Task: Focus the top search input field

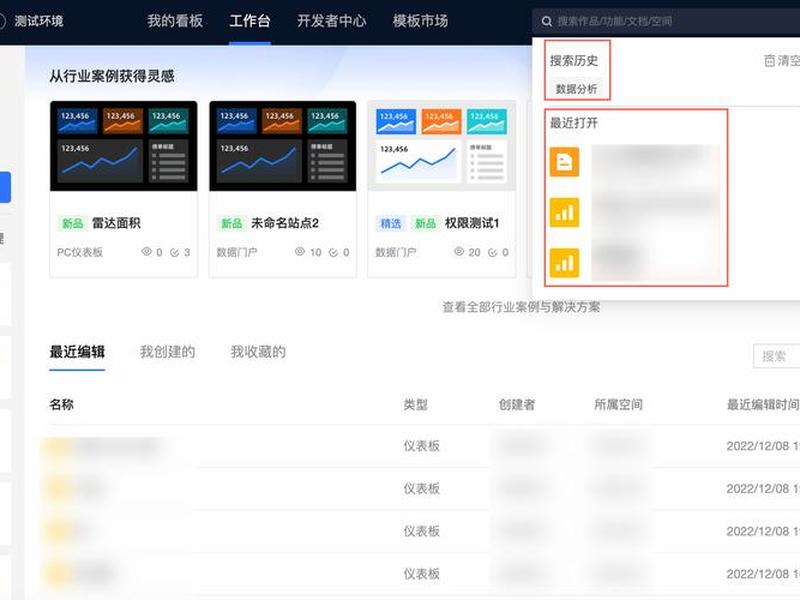Action: click(x=668, y=21)
